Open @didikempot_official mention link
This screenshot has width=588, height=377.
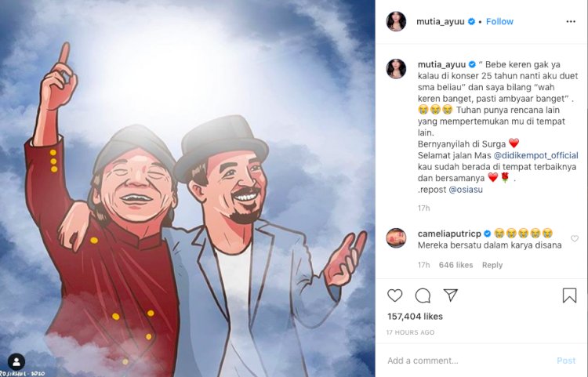pyautogui.click(x=536, y=155)
